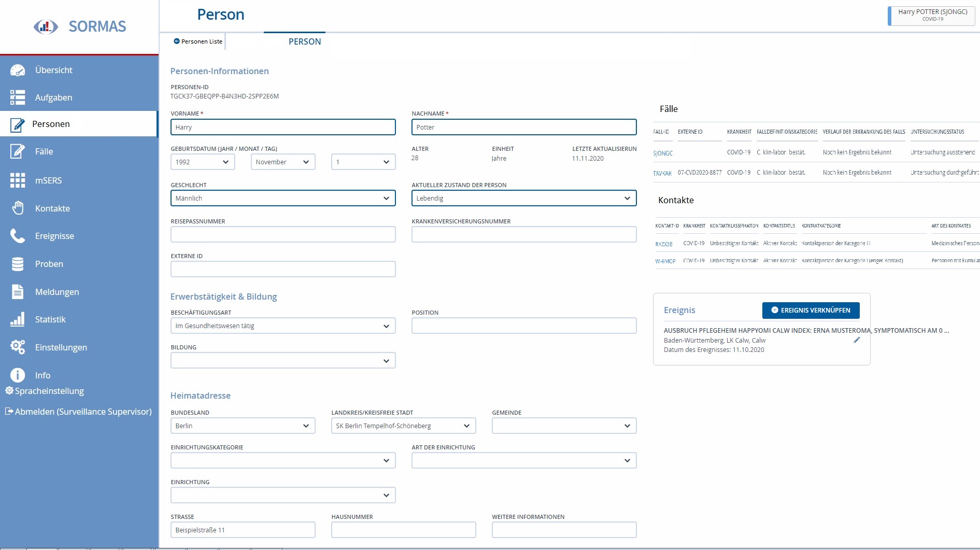
Task: Open contact WHIMOP link
Action: click(x=665, y=261)
